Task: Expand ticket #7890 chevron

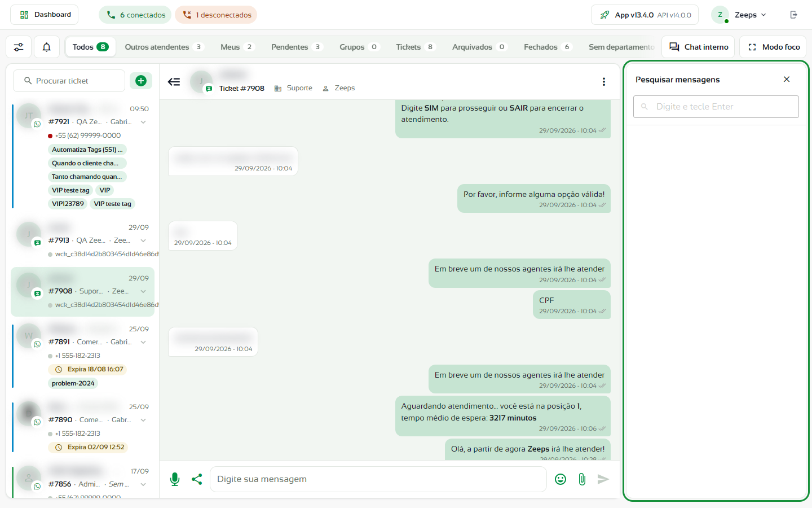Action: (x=143, y=420)
